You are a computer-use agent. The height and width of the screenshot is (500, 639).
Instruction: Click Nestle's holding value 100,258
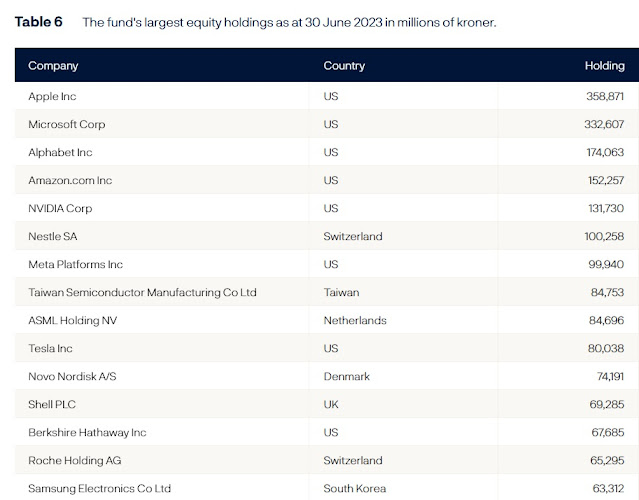(x=604, y=236)
